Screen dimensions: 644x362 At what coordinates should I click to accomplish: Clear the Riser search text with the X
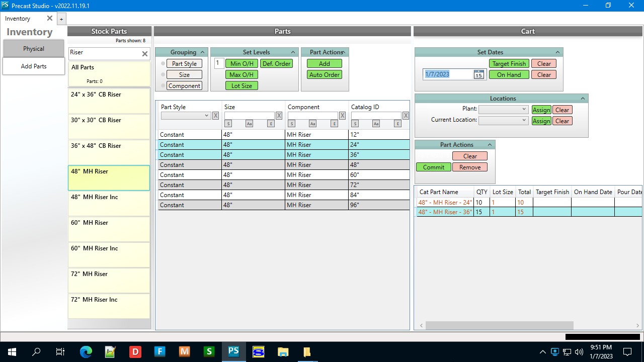[145, 54]
